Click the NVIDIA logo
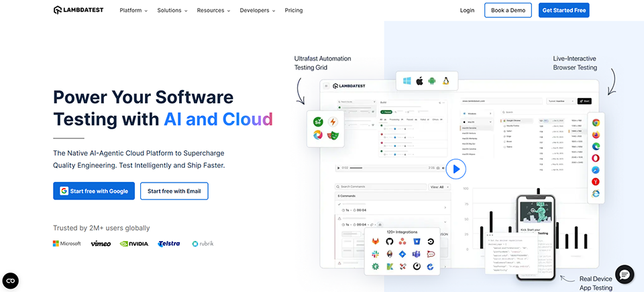 click(134, 244)
